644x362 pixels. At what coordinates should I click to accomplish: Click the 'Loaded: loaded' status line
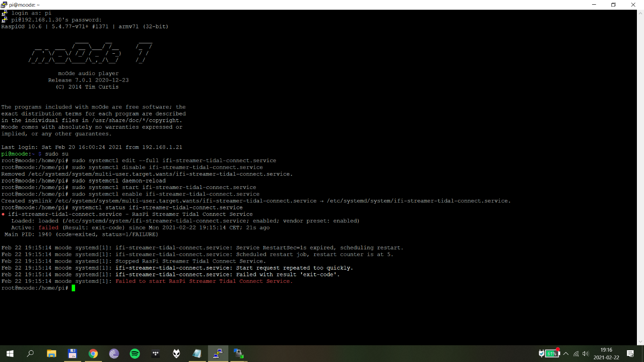(x=185, y=221)
